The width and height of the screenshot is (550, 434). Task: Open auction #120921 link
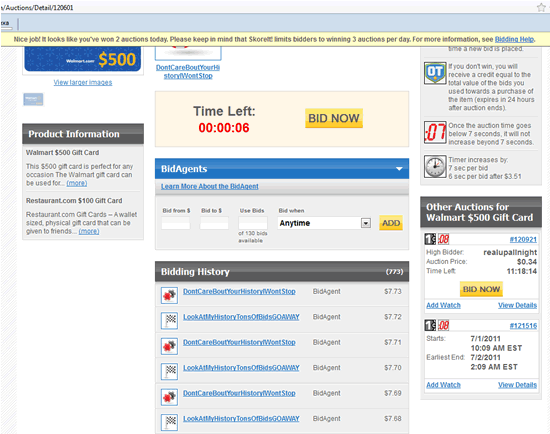pyautogui.click(x=523, y=239)
